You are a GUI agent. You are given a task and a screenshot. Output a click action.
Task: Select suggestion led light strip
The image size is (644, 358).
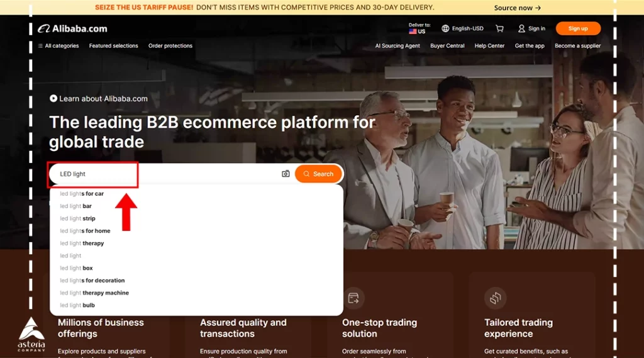(196, 218)
